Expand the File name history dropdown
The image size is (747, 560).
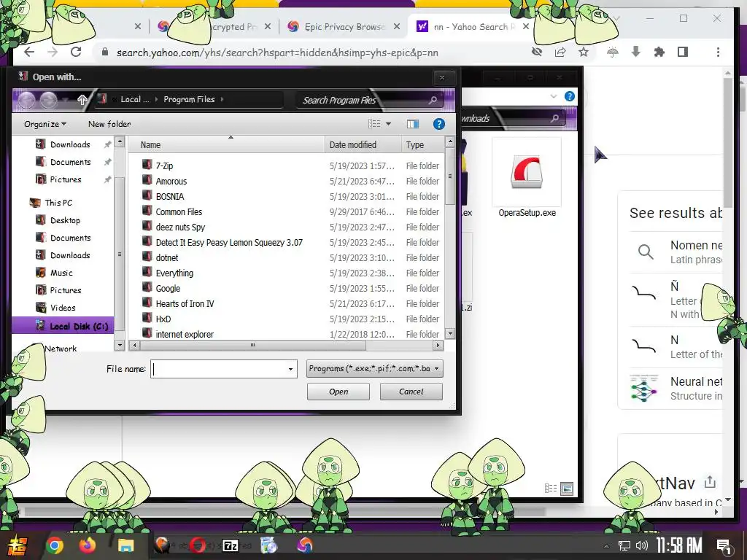[x=290, y=369]
